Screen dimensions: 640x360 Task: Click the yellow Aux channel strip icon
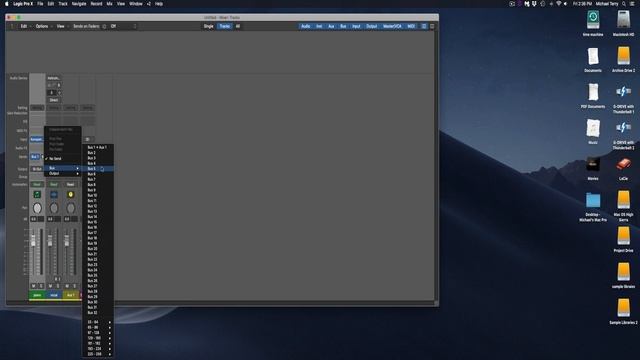coord(71,195)
